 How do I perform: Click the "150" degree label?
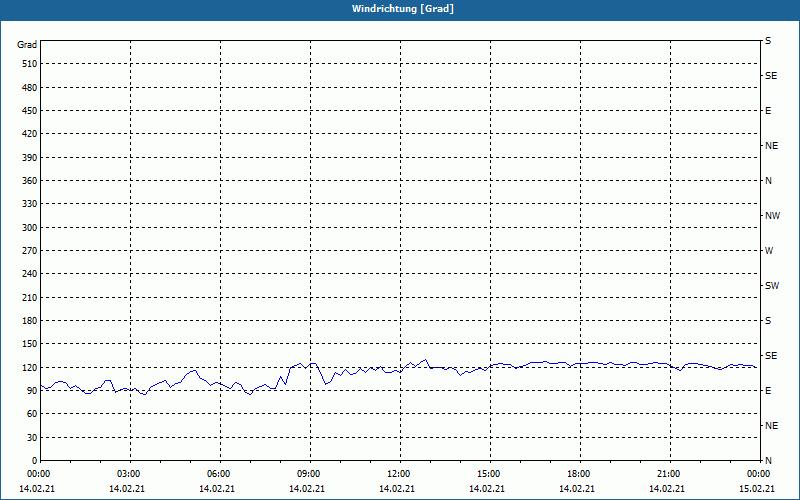tap(30, 344)
